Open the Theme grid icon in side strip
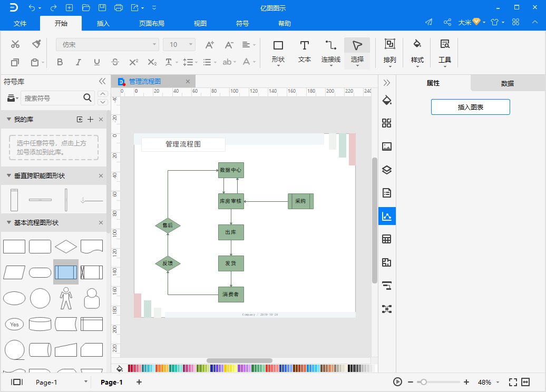 (x=387, y=123)
